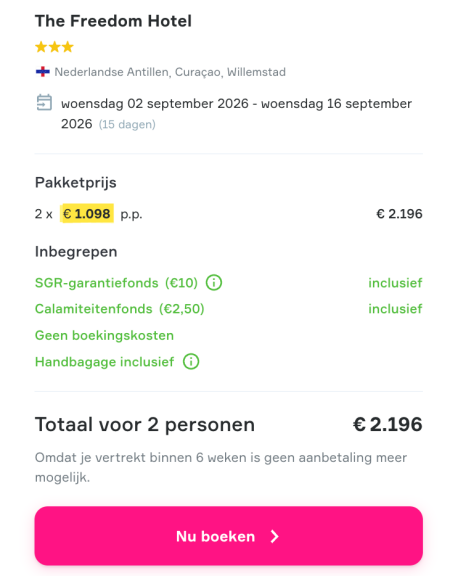Click the Curaçao flag icon
This screenshot has height=576, width=450.
point(43,72)
